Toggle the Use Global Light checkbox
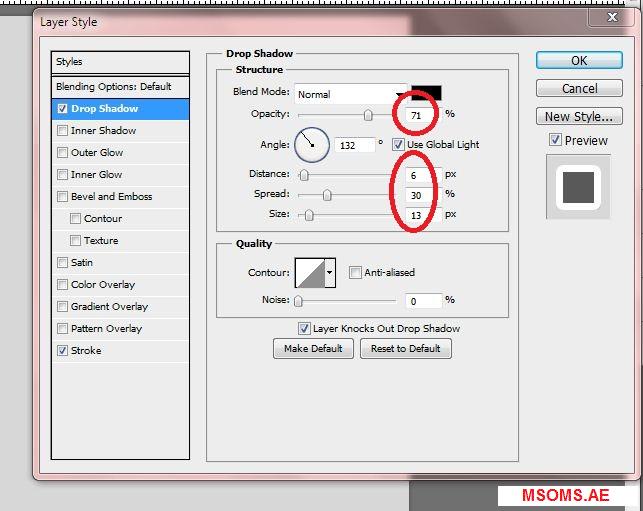 [398, 145]
